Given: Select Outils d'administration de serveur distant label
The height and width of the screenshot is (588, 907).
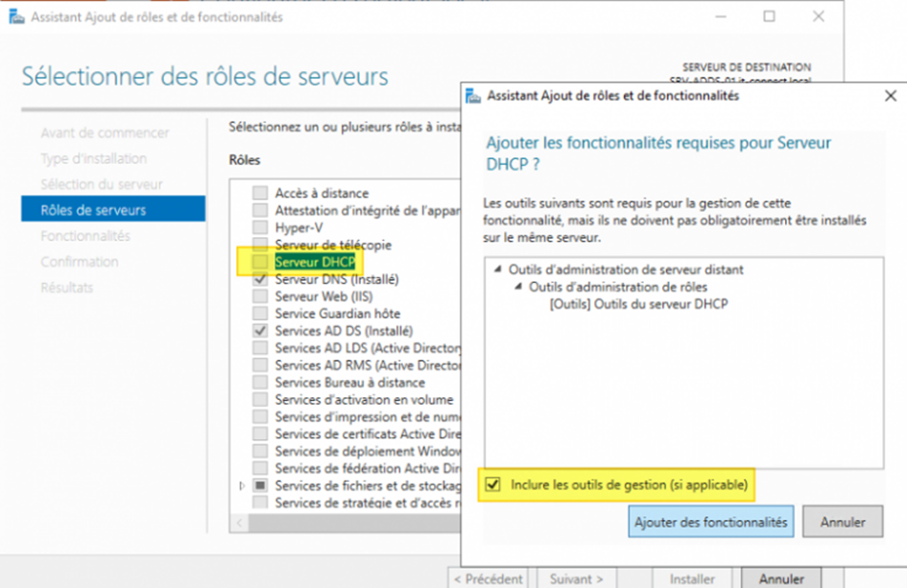Looking at the screenshot, I should point(626,270).
